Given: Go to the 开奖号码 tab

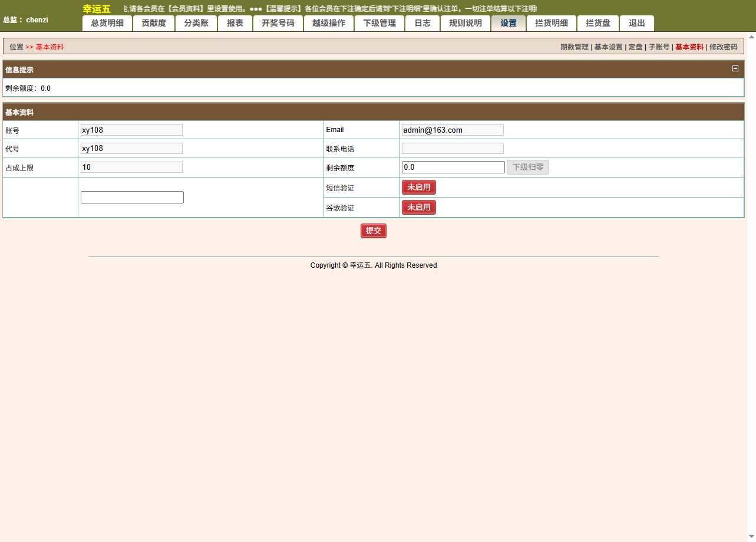Looking at the screenshot, I should tap(278, 24).
